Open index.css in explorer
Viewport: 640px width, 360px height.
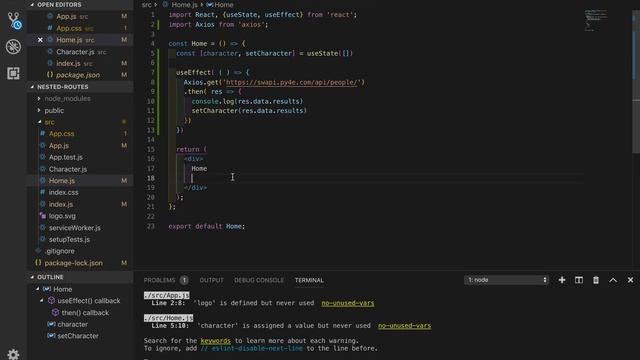(80, 192)
